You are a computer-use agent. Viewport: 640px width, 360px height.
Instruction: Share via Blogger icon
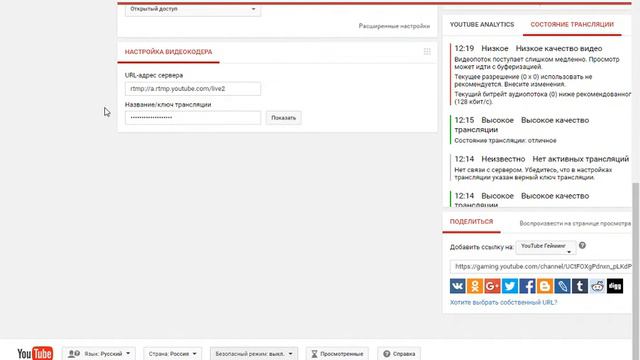click(545, 286)
